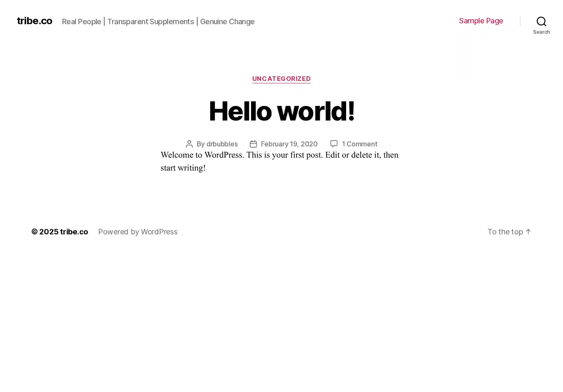Viewport: 563px width, 392px height.
Task: Open the Uncategorized category link
Action: pyautogui.click(x=281, y=79)
